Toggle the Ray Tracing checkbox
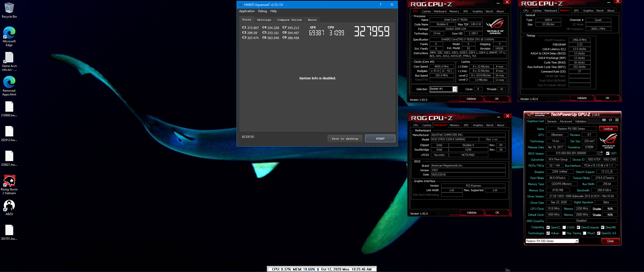Screen dimensions: 644x272 [x=564, y=233]
